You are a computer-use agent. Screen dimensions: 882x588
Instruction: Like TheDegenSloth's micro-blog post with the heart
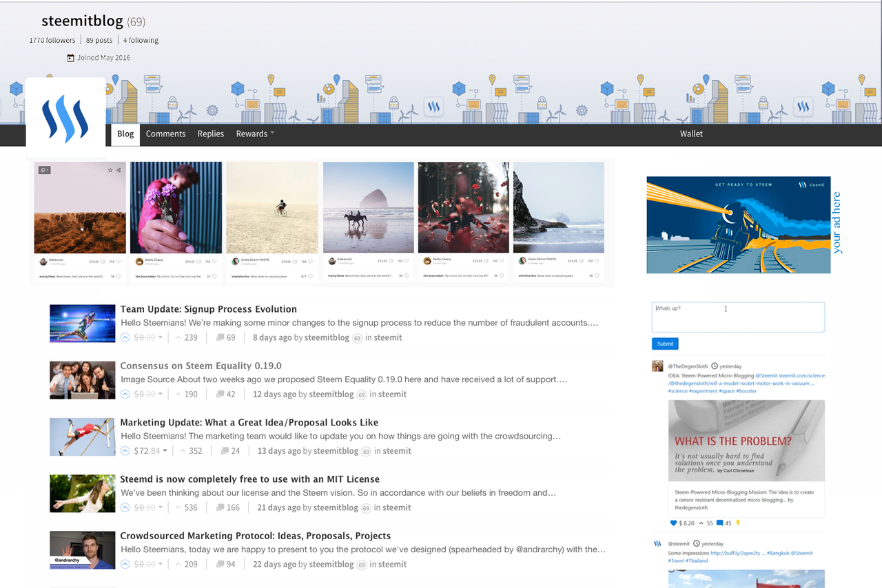click(x=673, y=523)
